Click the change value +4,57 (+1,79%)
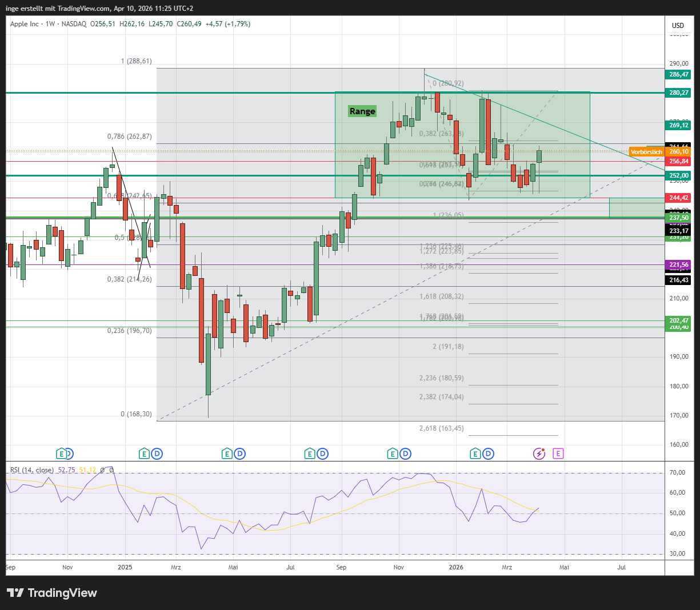700x610 pixels. (229, 24)
